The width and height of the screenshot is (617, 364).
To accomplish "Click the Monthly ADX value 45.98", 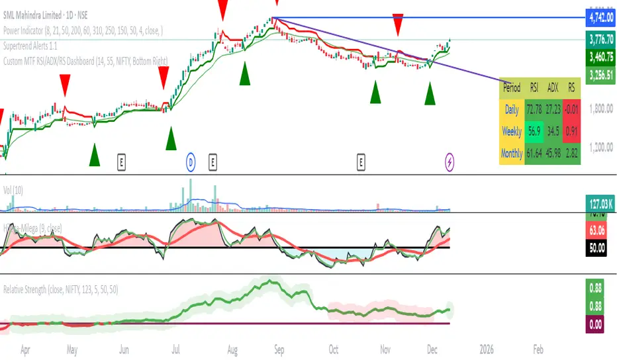I will tap(553, 153).
